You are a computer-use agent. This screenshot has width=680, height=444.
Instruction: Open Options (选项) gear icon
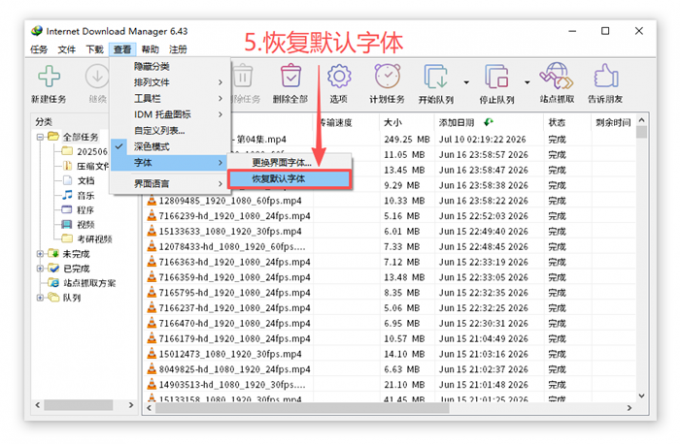tap(339, 76)
